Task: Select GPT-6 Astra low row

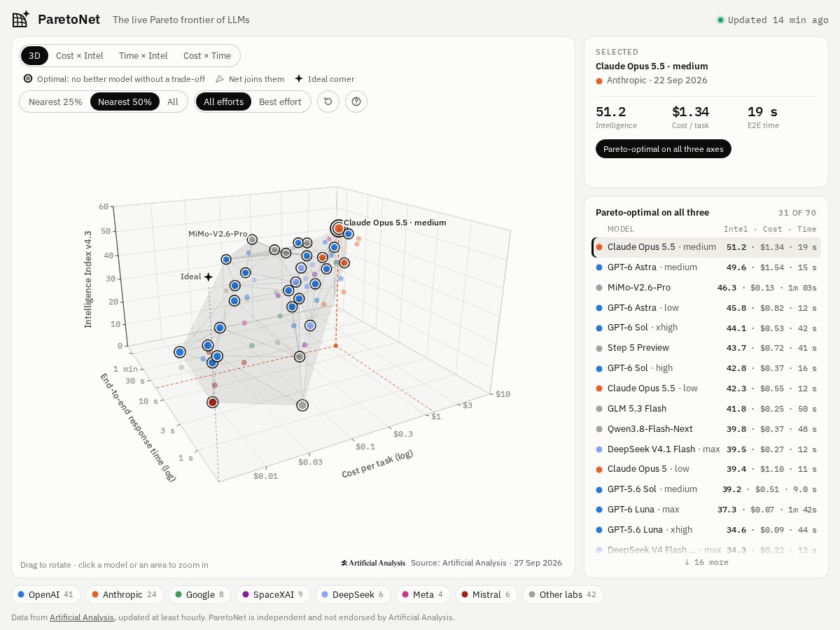Action: [x=706, y=308]
